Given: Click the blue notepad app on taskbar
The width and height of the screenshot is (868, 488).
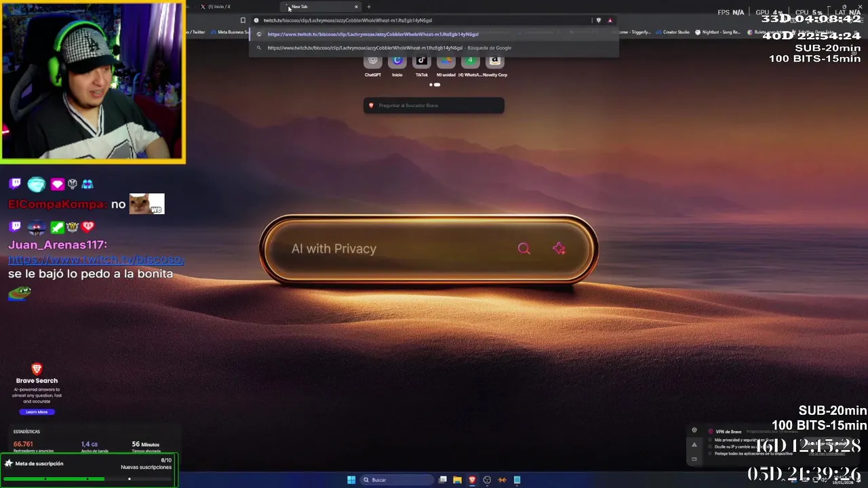Looking at the screenshot, I should [x=517, y=480].
